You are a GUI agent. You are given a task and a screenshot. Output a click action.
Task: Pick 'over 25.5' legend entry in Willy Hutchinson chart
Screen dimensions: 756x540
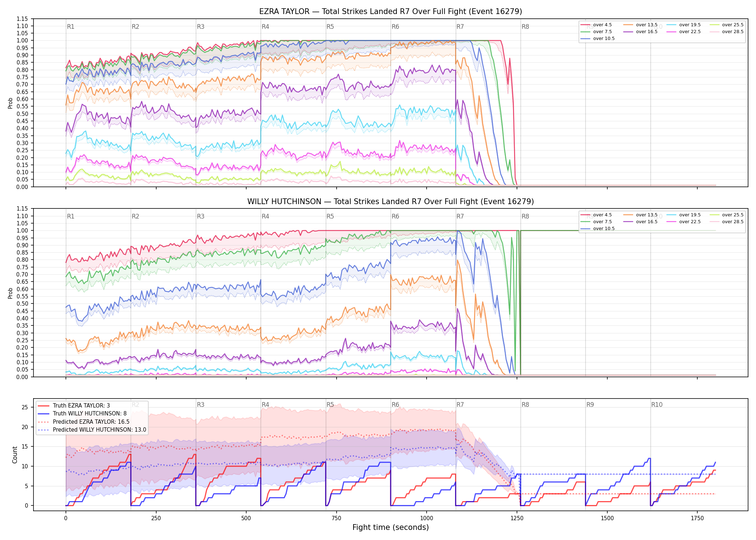click(726, 215)
